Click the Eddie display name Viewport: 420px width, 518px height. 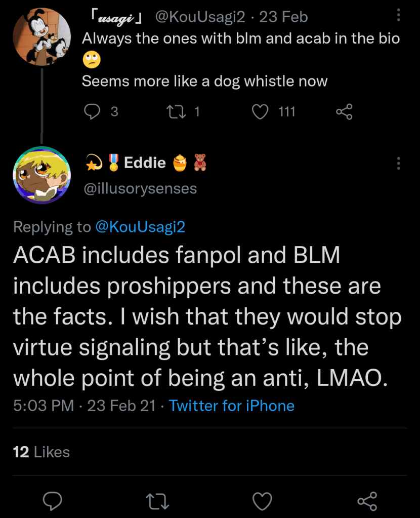click(x=145, y=163)
